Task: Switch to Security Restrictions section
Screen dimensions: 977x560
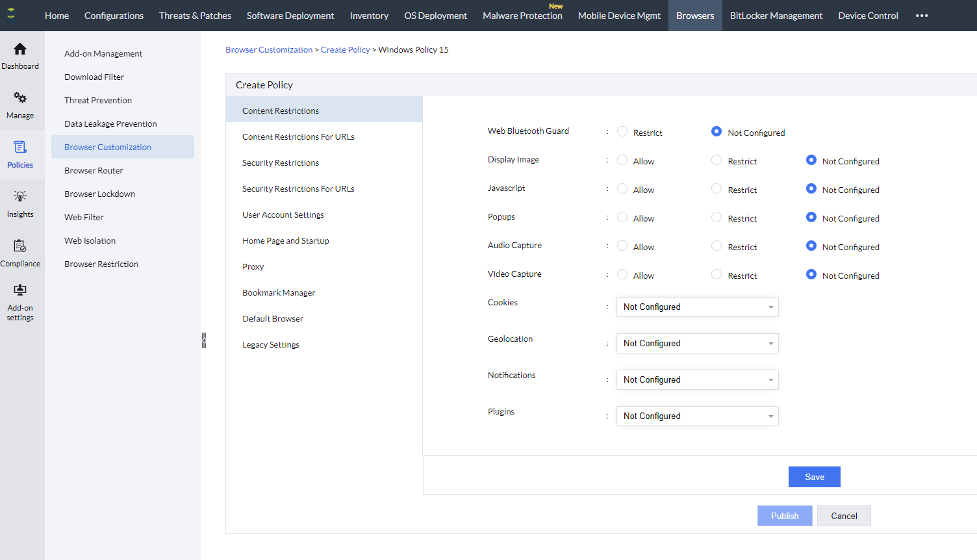Action: pos(281,163)
